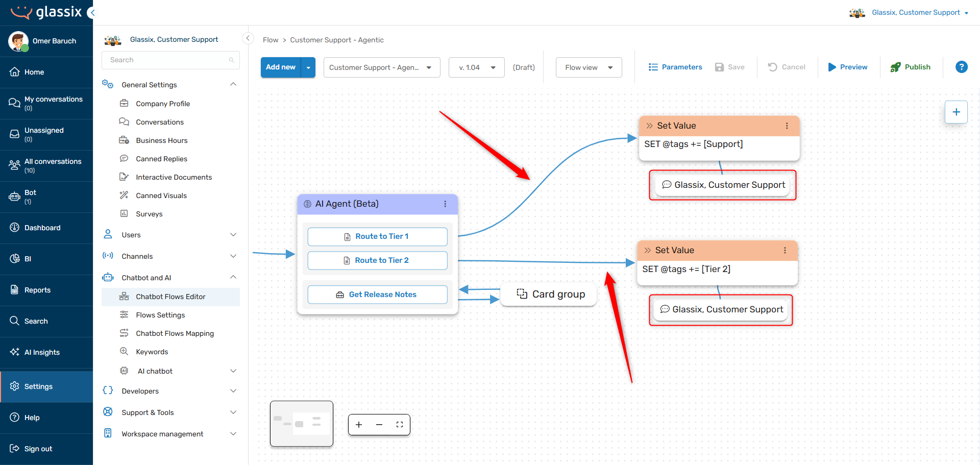Expand the Users section
The height and width of the screenshot is (465, 980).
tap(233, 235)
